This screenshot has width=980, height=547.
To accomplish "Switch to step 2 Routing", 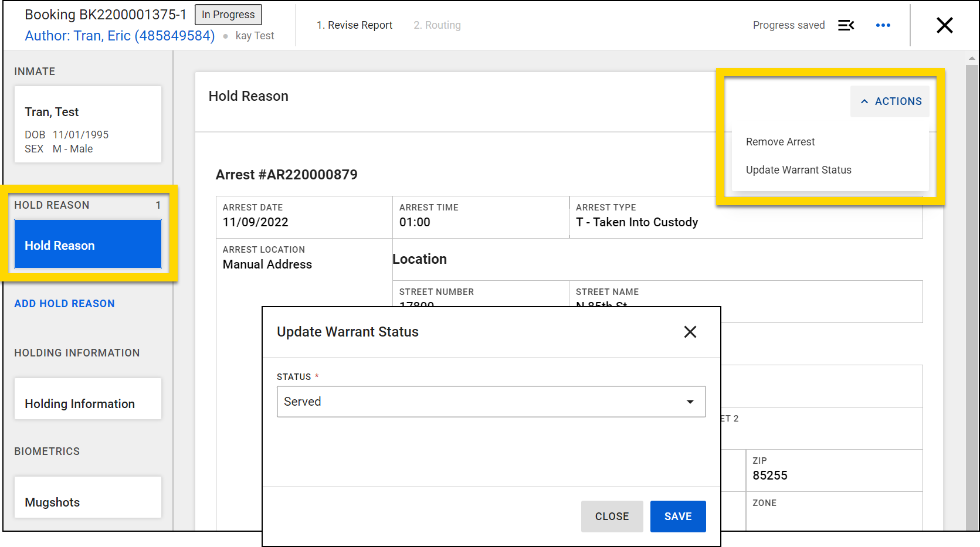I will (437, 25).
